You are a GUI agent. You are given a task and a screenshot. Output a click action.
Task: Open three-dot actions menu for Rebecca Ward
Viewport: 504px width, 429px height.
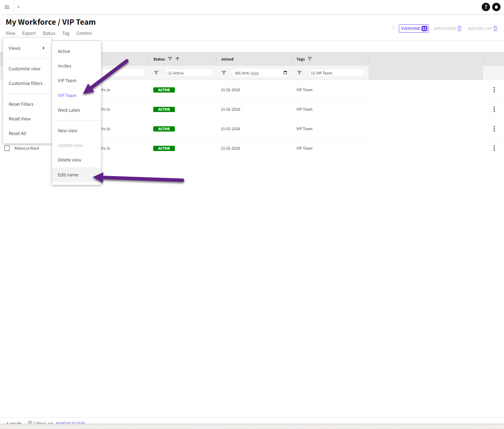click(x=494, y=148)
